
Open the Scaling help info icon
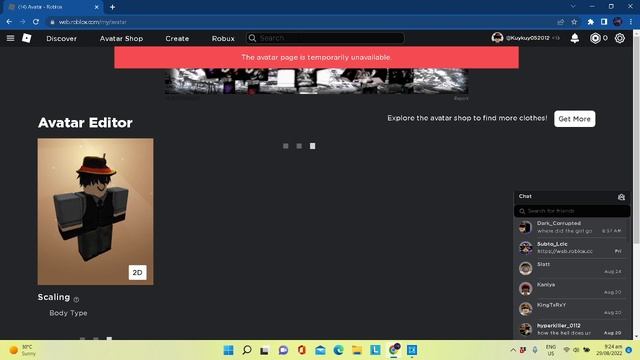(76, 299)
